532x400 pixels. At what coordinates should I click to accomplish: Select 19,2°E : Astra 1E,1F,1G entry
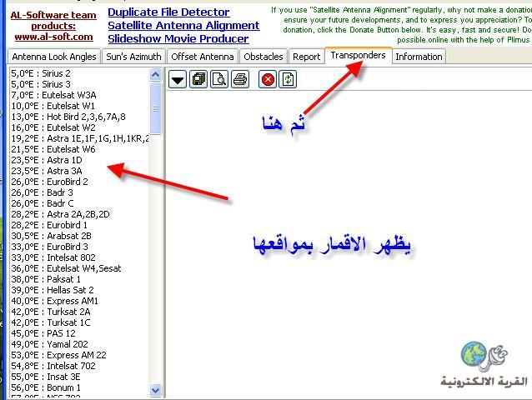[x=80, y=138]
